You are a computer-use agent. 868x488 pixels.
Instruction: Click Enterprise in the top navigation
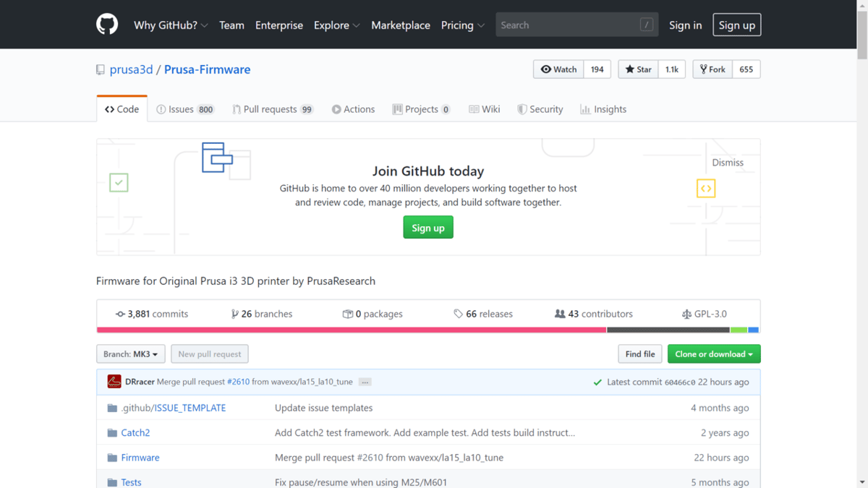coord(279,25)
